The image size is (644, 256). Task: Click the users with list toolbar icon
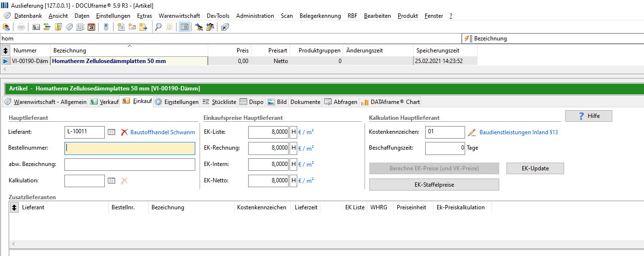(210, 27)
